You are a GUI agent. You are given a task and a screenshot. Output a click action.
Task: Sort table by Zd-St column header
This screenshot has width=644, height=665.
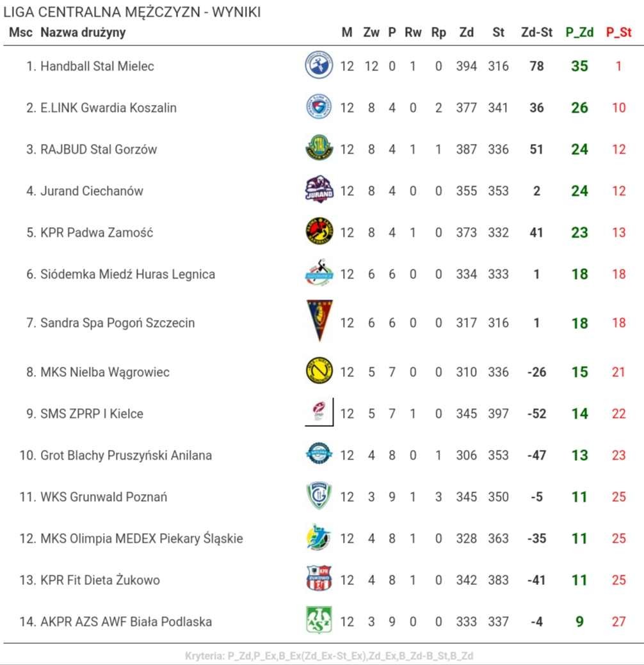[x=536, y=32]
